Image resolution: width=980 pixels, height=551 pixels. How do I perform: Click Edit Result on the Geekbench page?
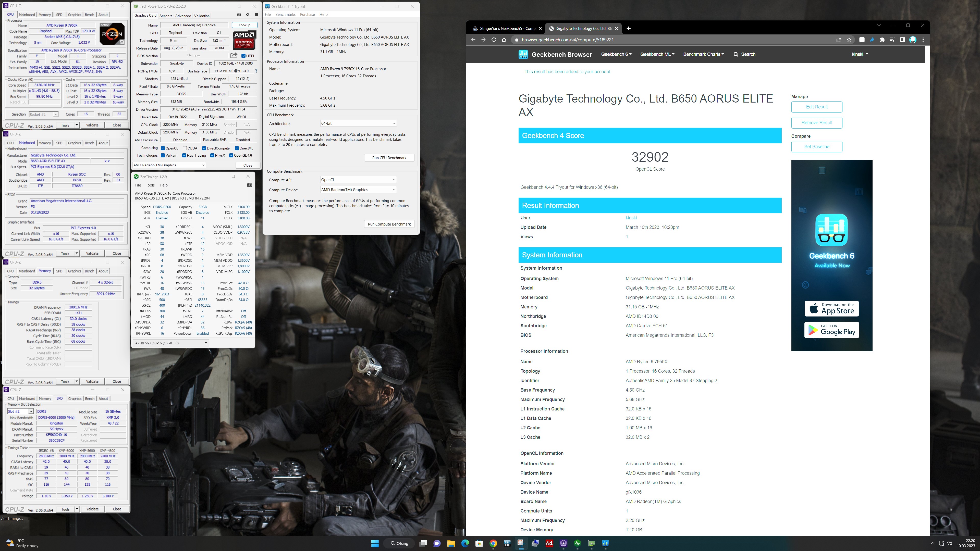tap(817, 107)
